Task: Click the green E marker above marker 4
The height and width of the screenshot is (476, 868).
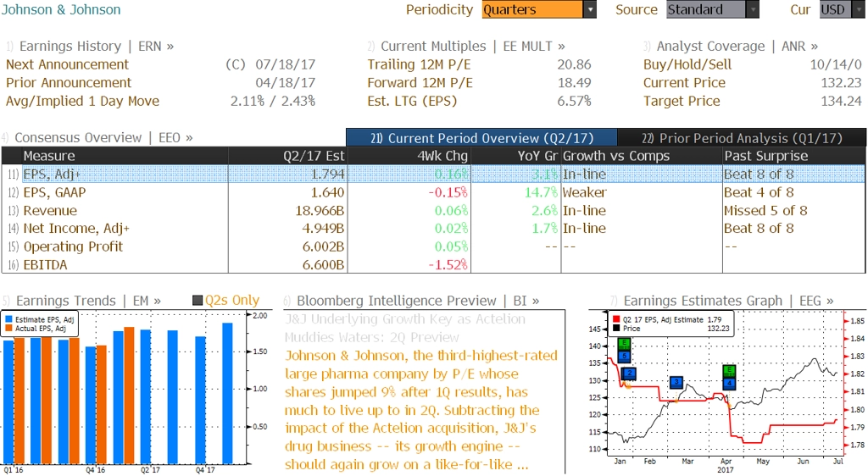Action: pos(729,371)
